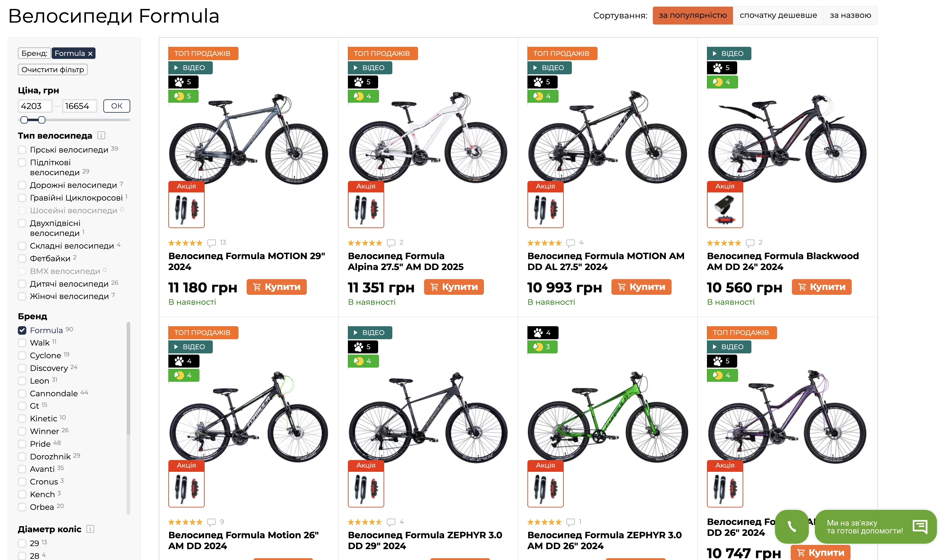Image resolution: width=940 pixels, height=560 pixels.
Task: Play video badge on Formula MOTION 29"
Action: point(190,68)
